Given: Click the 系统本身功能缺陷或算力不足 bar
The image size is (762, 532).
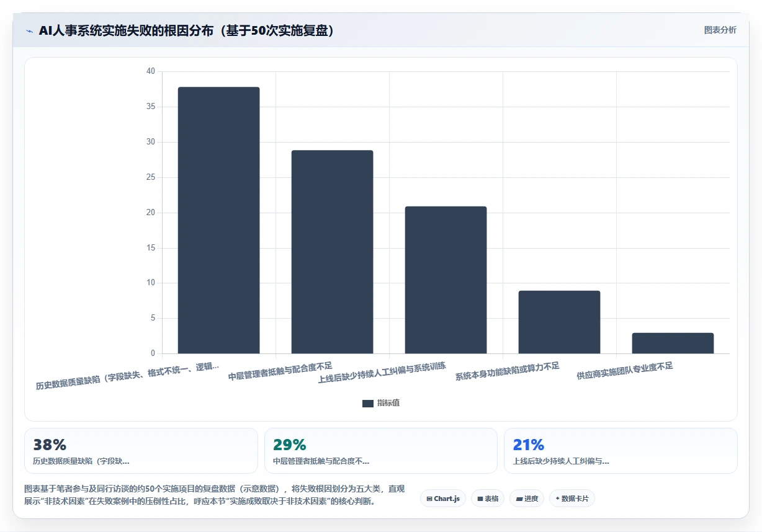Looking at the screenshot, I should coord(559,322).
